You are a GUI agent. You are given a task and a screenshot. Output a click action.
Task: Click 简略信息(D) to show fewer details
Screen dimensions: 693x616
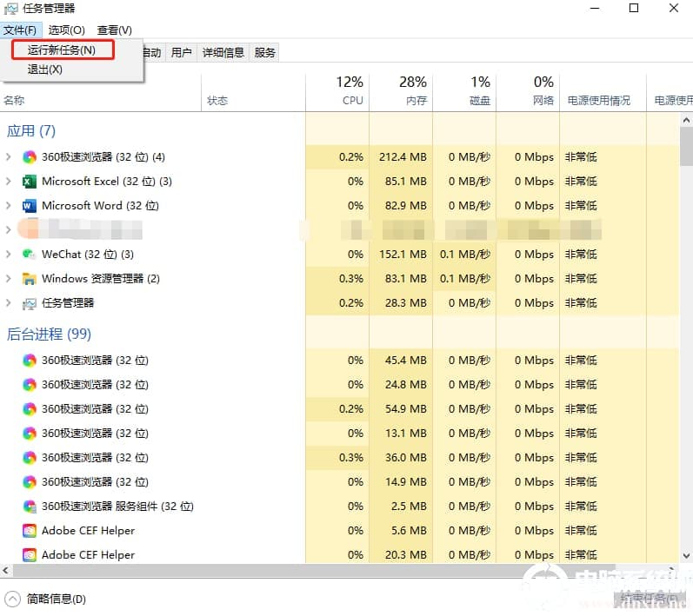[x=57, y=599]
